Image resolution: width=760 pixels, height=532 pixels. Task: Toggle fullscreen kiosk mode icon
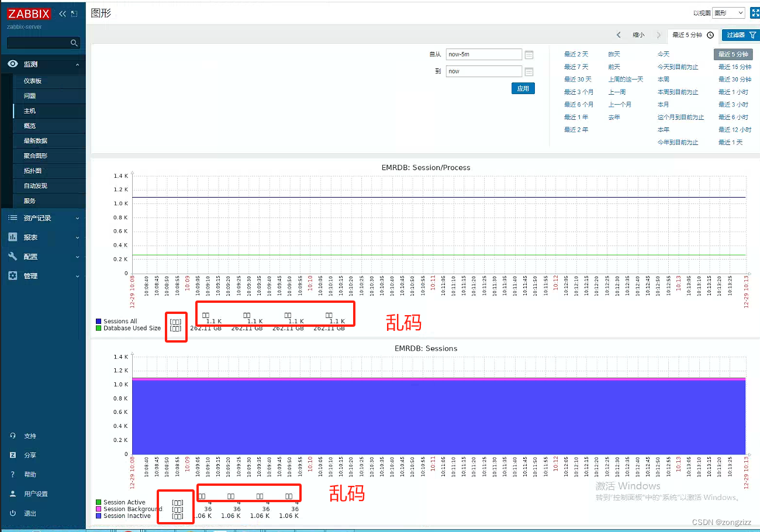755,13
